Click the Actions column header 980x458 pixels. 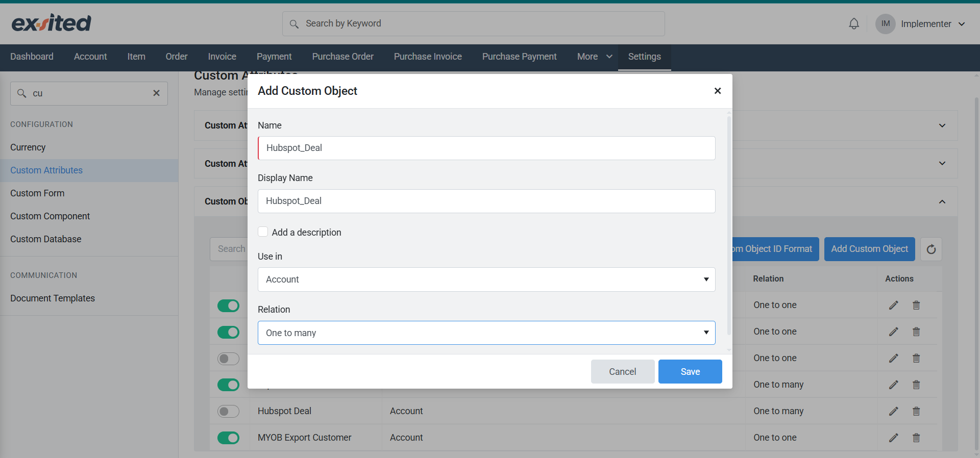(899, 278)
